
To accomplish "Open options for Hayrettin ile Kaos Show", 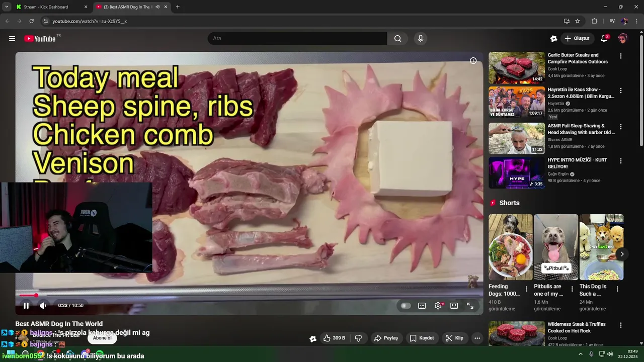I will [621, 90].
